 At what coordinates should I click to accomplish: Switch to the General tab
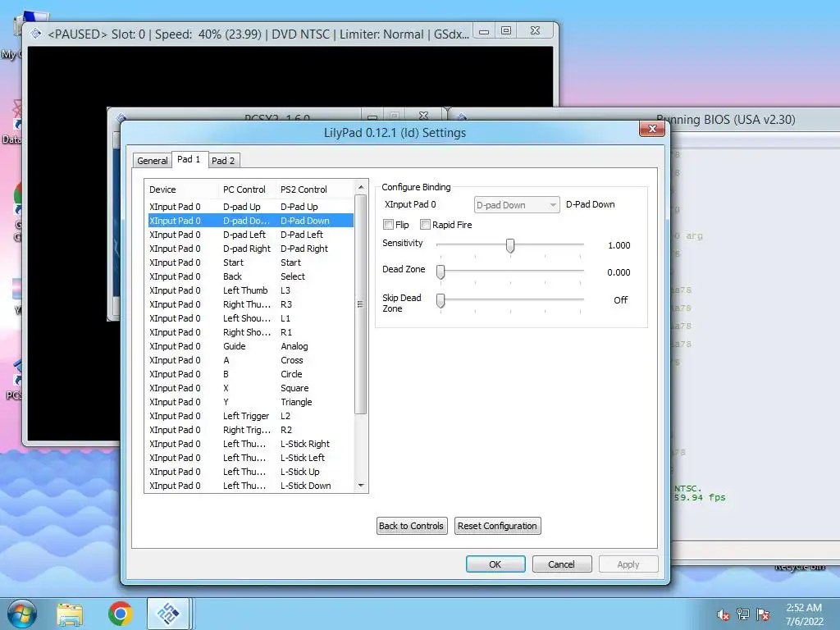click(152, 161)
